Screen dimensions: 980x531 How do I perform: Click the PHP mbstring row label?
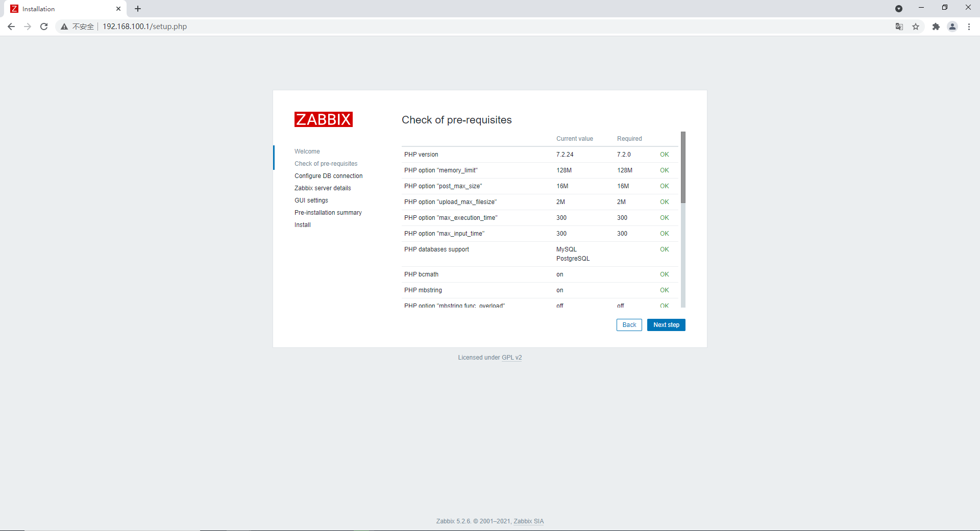(x=423, y=290)
